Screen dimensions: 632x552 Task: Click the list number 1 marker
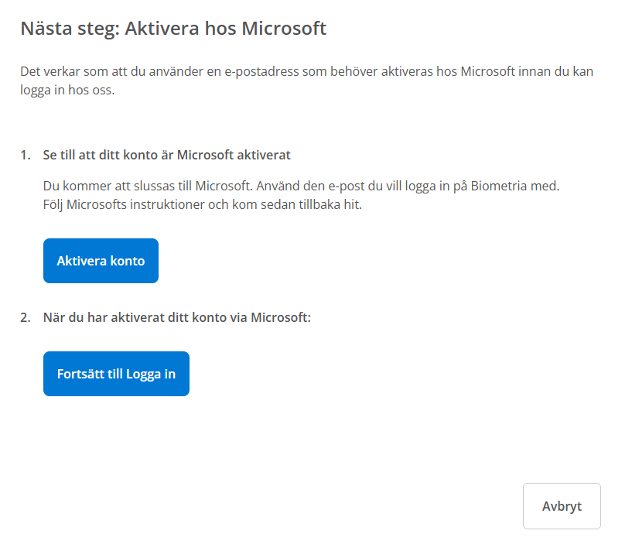tap(25, 155)
